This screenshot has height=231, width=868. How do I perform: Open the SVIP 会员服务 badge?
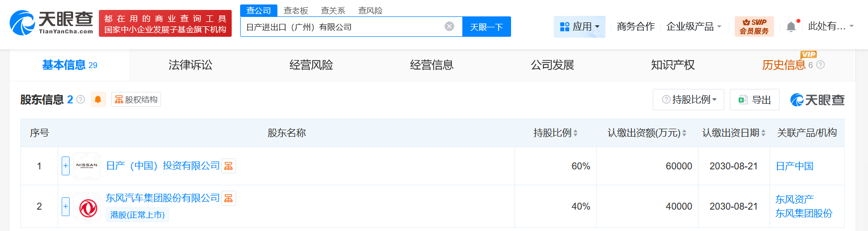754,26
